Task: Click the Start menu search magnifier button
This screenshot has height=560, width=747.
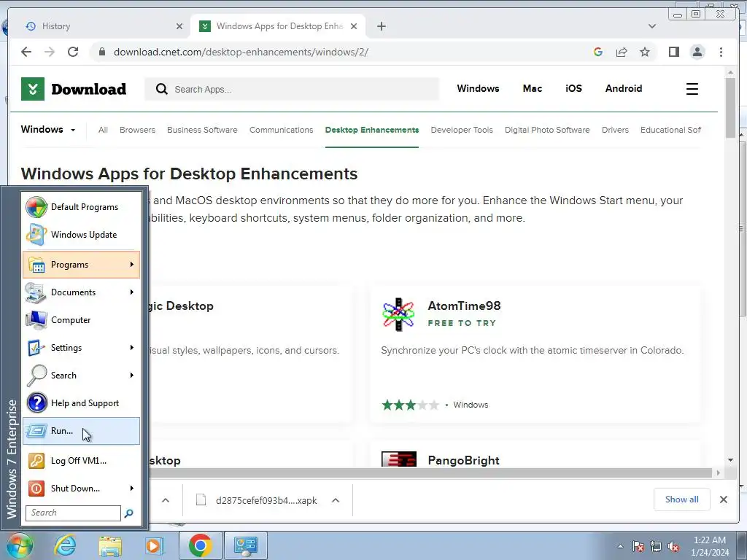Action: point(128,513)
